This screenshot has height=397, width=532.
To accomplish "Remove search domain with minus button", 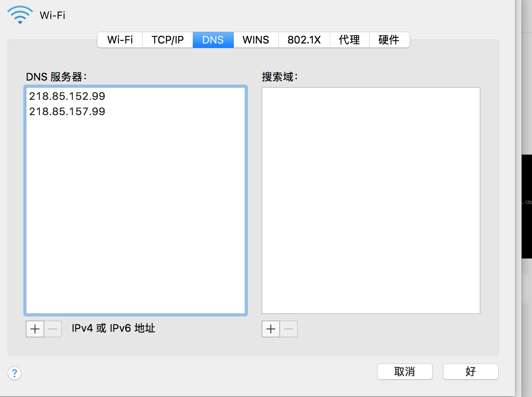I will point(289,329).
